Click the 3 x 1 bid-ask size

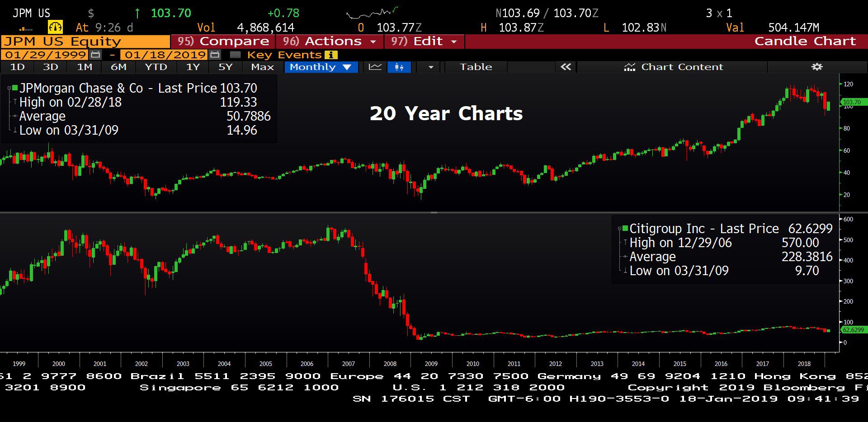pos(719,13)
